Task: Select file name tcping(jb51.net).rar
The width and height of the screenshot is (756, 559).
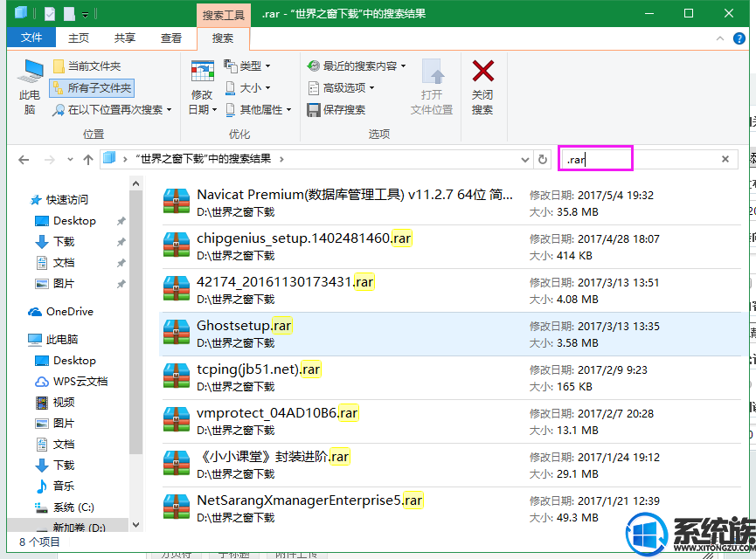Action: 259,369
